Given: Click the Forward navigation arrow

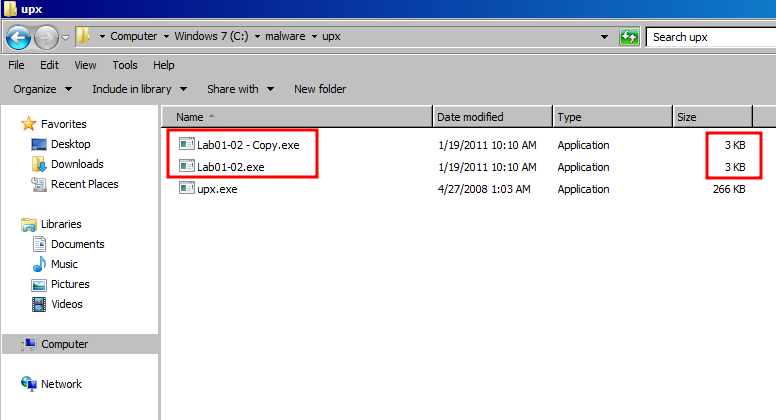Looking at the screenshot, I should [46, 38].
